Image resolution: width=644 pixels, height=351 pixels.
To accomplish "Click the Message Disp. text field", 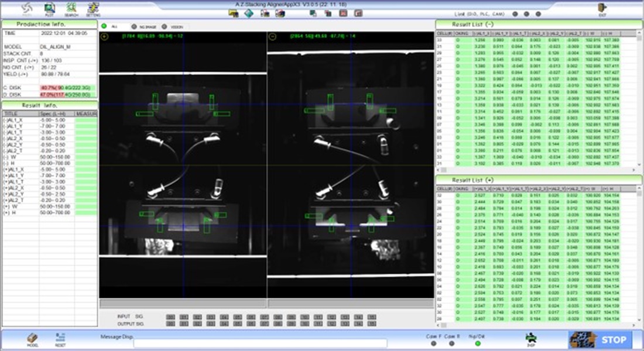I will (260, 343).
